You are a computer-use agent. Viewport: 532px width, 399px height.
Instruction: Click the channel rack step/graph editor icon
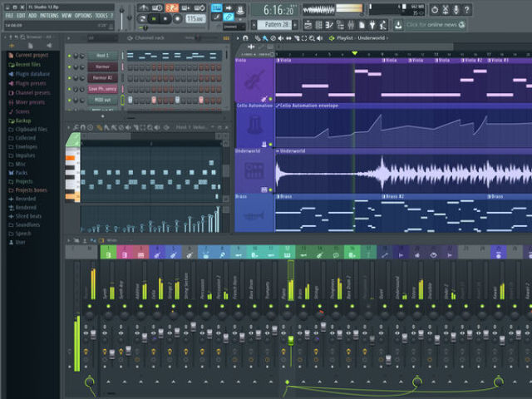pyautogui.click(x=226, y=38)
